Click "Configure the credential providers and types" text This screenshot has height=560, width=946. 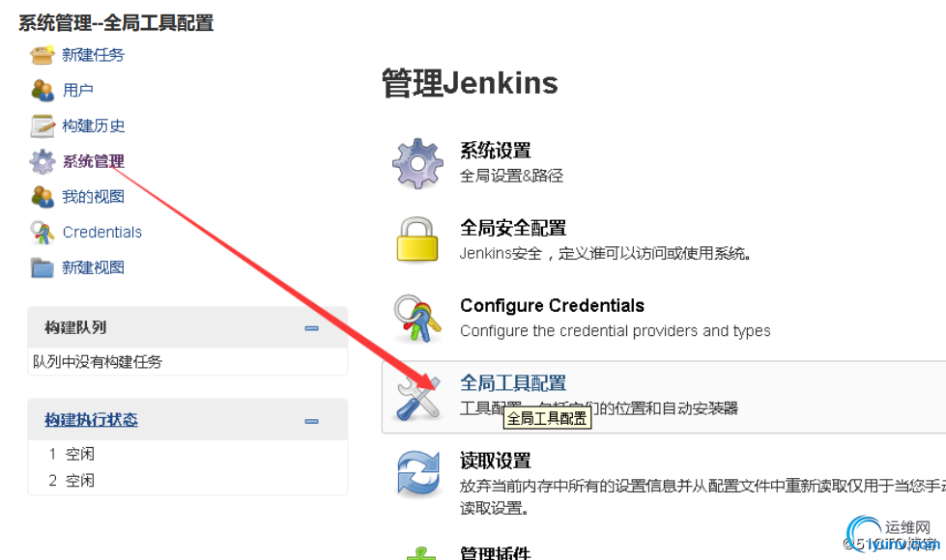click(616, 331)
